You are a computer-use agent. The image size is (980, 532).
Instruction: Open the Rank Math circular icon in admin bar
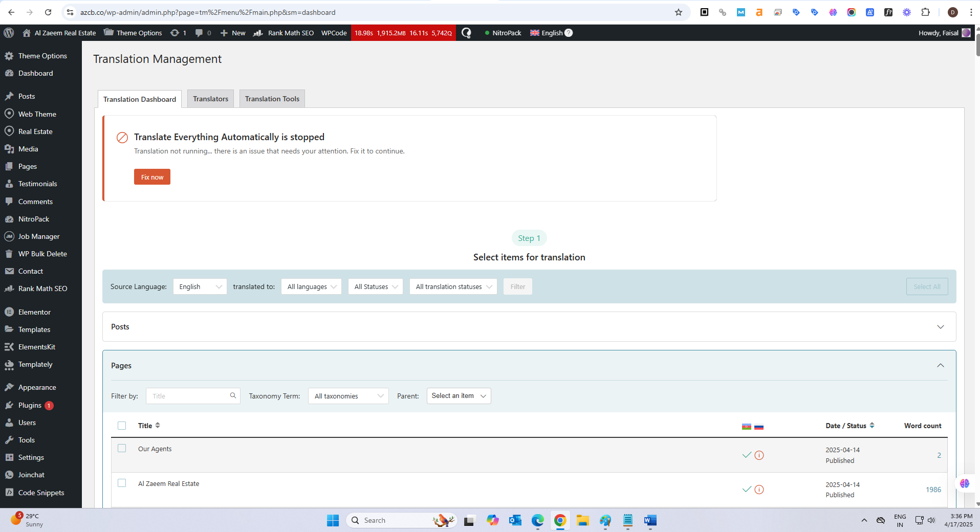[x=466, y=33]
